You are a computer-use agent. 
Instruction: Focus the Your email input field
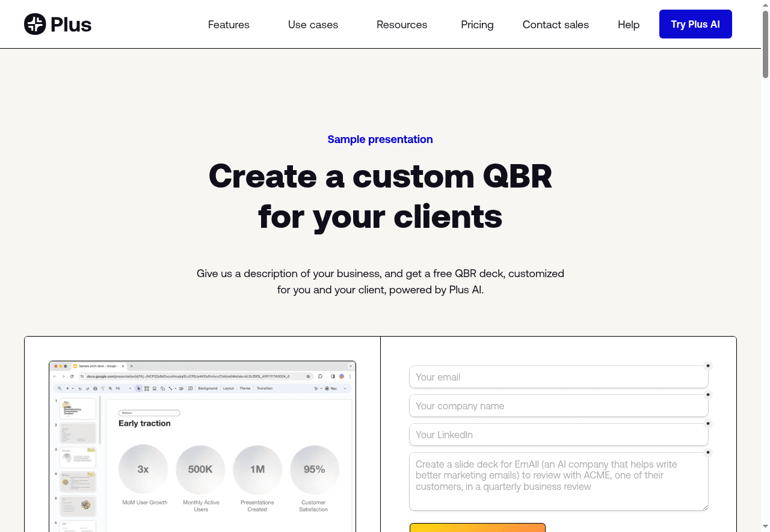pos(558,378)
